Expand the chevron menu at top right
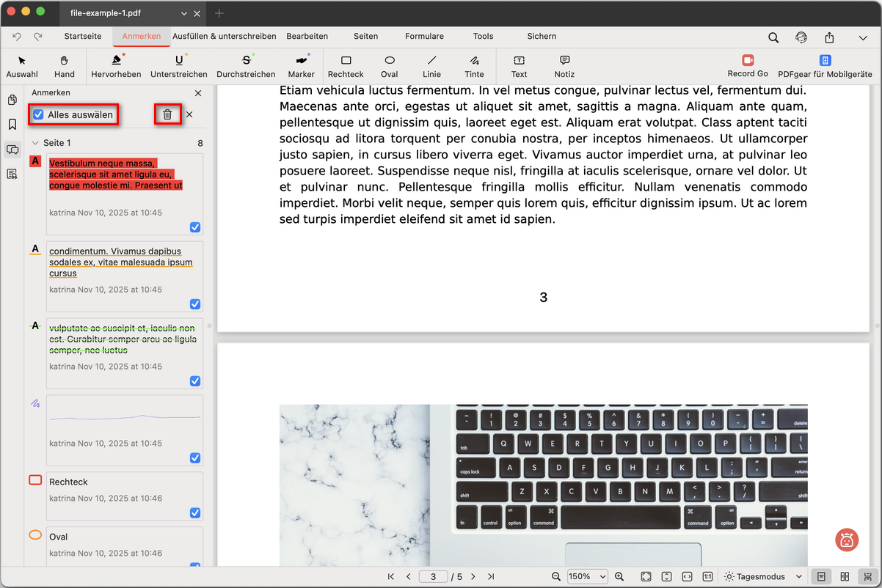 click(863, 37)
